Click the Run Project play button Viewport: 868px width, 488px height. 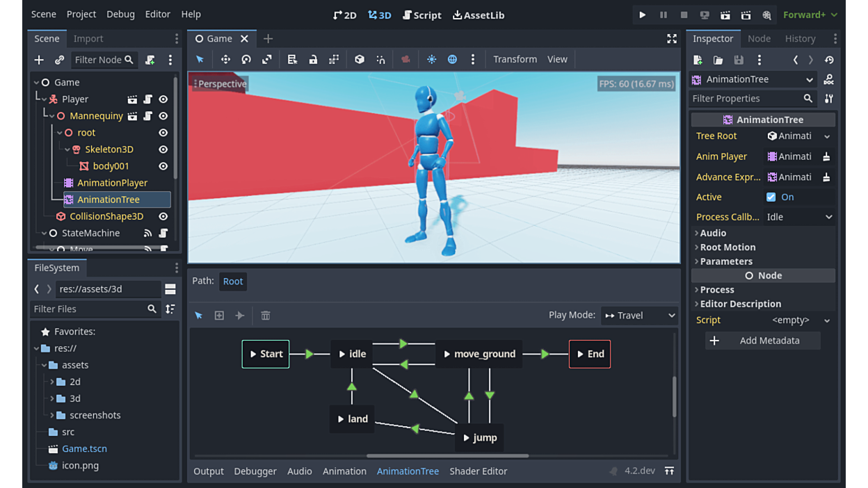pyautogui.click(x=642, y=15)
